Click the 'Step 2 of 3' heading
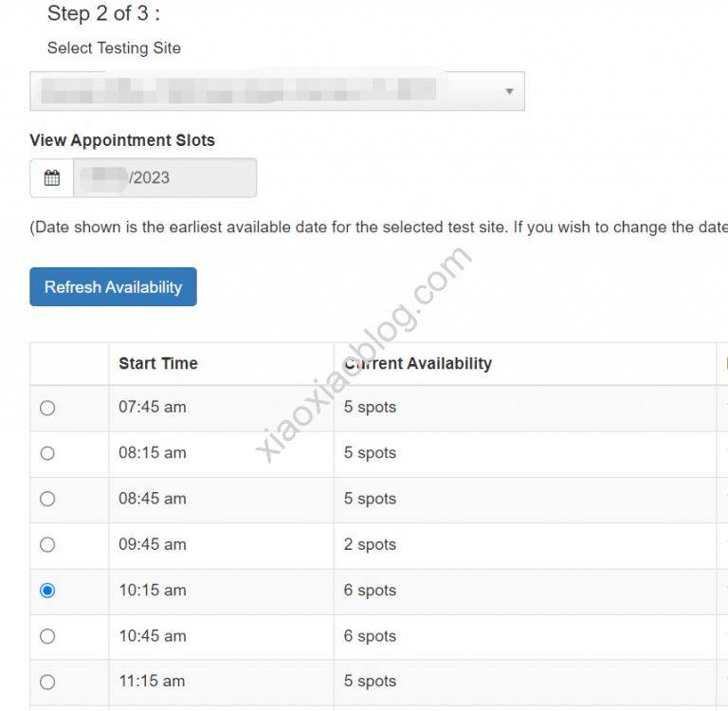 pos(103,13)
